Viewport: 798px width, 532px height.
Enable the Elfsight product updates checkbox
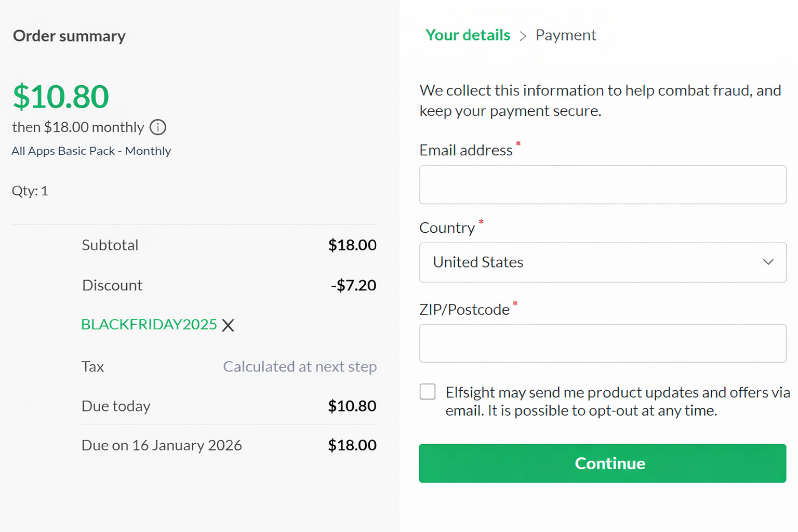tap(427, 392)
